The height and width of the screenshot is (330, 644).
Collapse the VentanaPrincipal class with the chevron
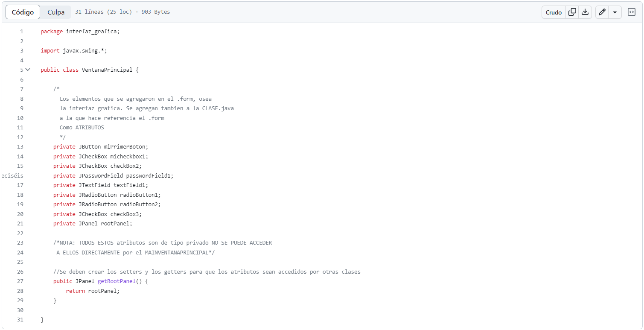pyautogui.click(x=27, y=69)
